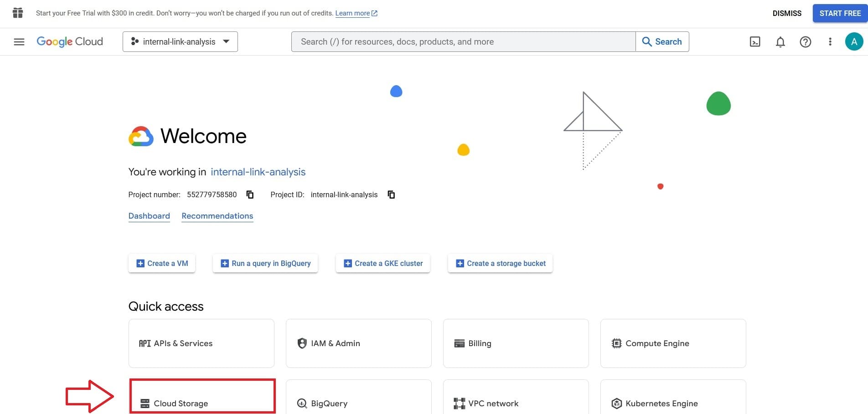Click Create a storage bucket

500,263
